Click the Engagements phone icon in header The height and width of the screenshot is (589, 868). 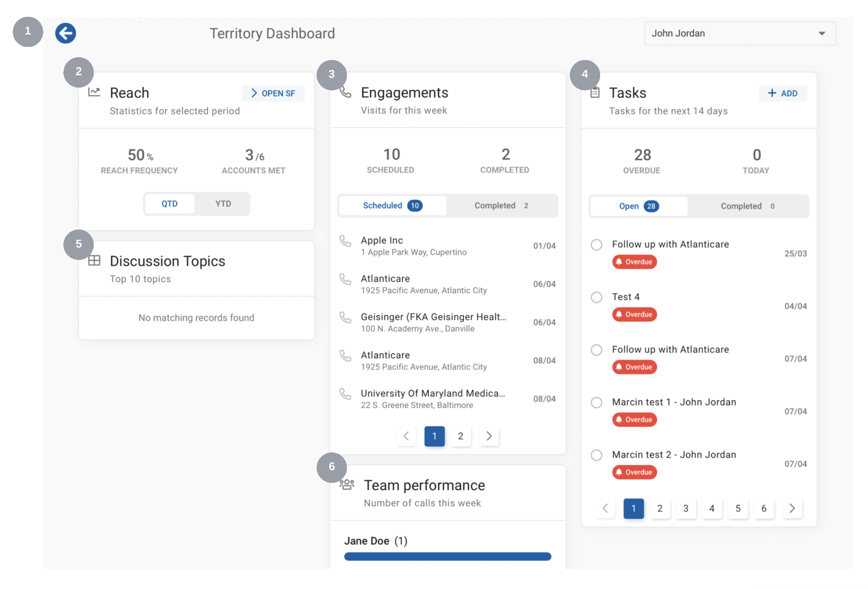346,92
